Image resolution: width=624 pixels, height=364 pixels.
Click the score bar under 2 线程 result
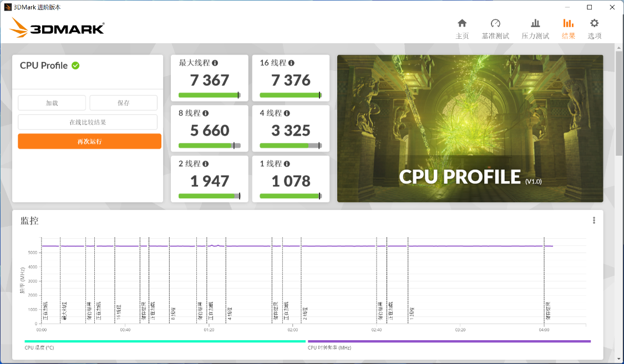tap(209, 196)
